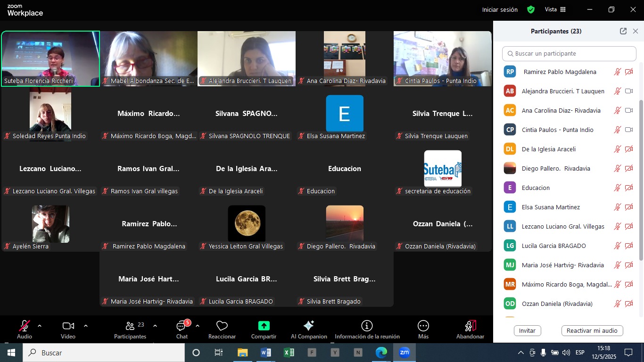Unmute microphone using the Audio button

(25, 329)
